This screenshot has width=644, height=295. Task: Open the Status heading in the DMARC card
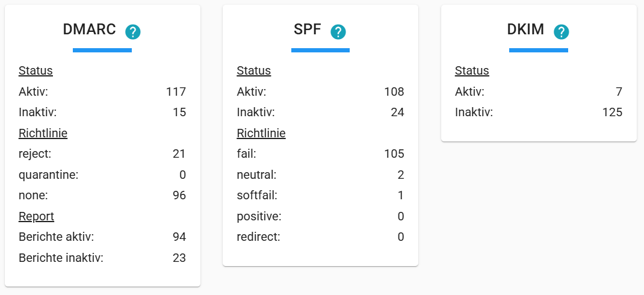pos(36,70)
